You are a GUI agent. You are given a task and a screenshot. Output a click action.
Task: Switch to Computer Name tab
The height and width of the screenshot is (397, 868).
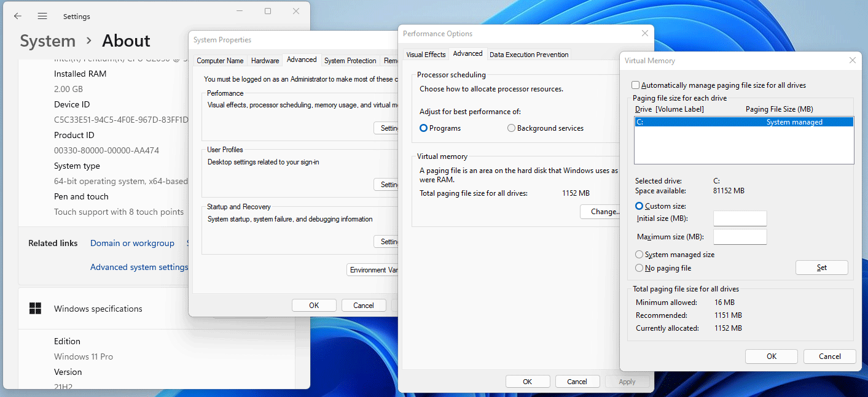220,61
